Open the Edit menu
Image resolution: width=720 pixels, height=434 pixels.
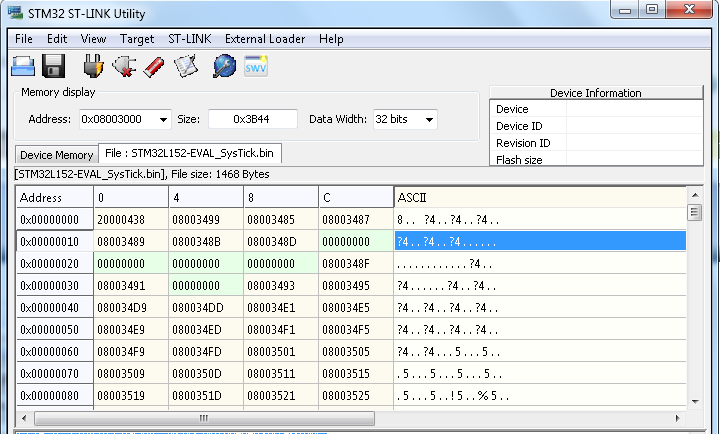click(x=57, y=39)
